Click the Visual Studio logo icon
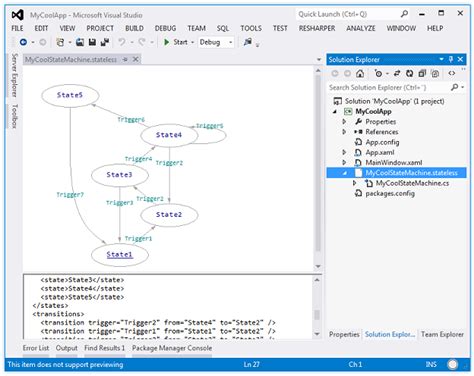Viewport: 474px width, 376px height. (17, 15)
